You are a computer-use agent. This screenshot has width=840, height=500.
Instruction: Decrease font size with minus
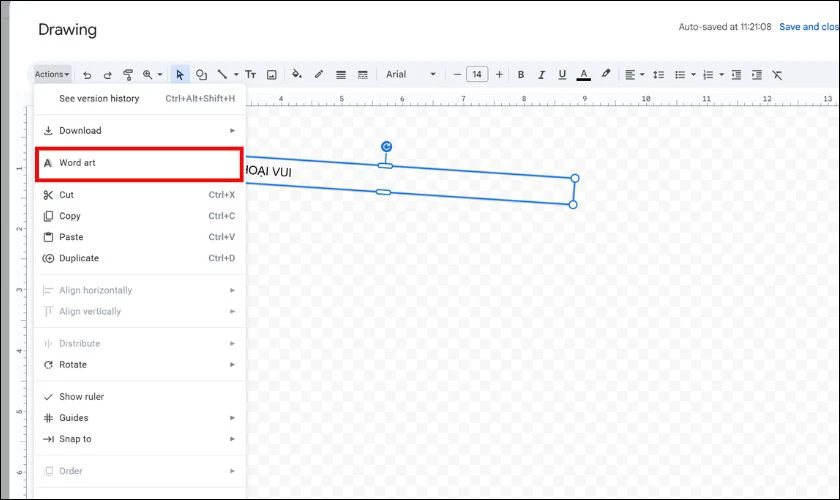(457, 74)
